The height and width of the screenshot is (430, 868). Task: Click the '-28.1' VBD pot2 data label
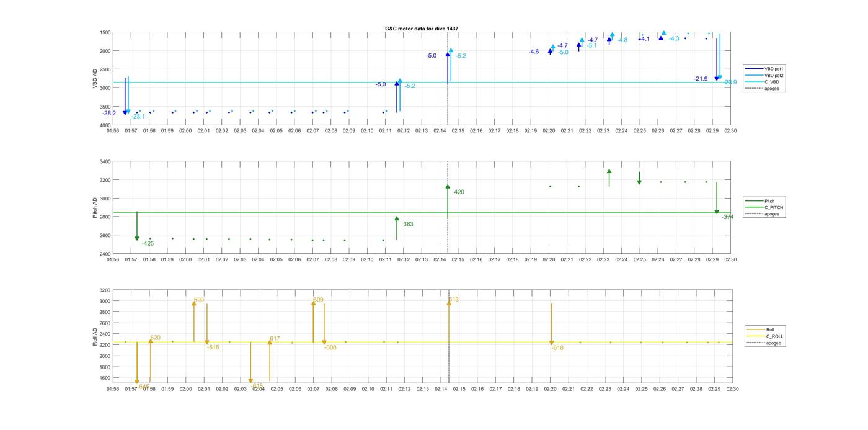tap(138, 117)
